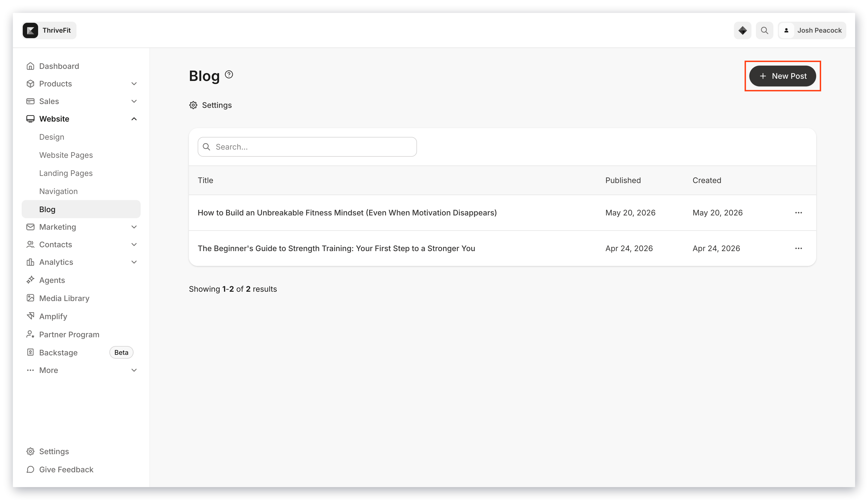Click the gear icon beside Blog Settings
Viewport: 868px width, 500px height.
tap(193, 105)
